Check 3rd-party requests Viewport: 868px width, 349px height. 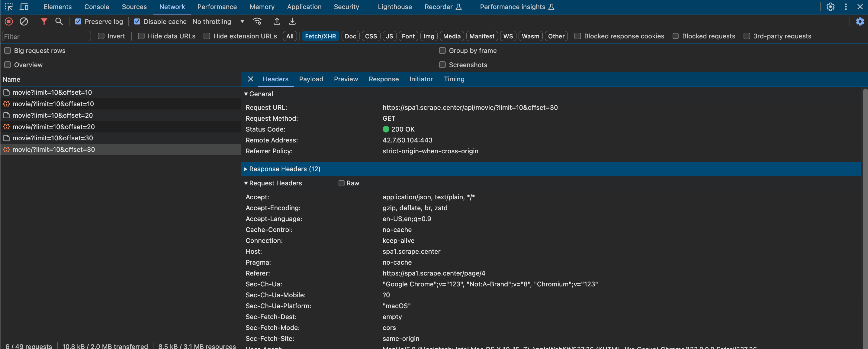coord(747,36)
